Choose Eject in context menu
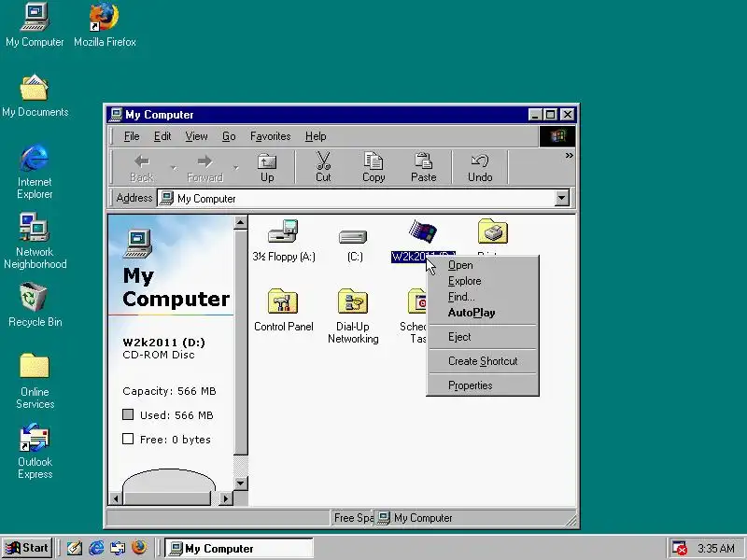Screen dimensions: 747x560 [483, 337]
